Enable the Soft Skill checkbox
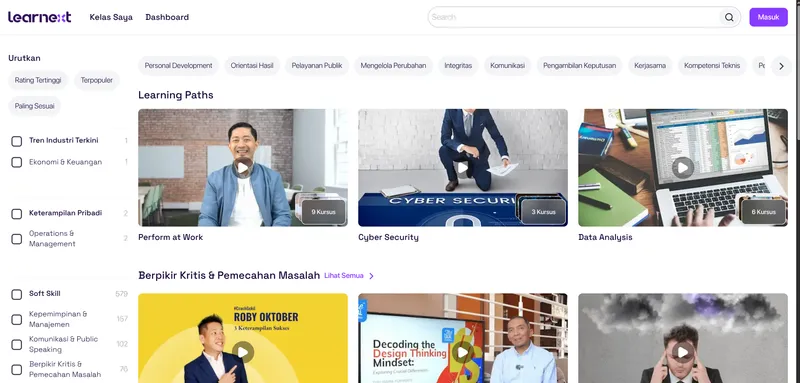Screen dimensions: 800x383 17,294
